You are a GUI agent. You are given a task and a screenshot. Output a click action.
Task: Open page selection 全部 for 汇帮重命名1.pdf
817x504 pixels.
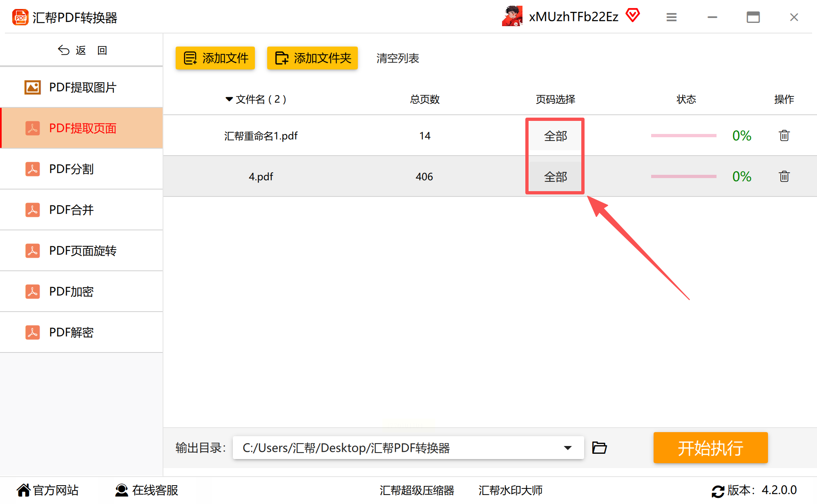coord(555,136)
